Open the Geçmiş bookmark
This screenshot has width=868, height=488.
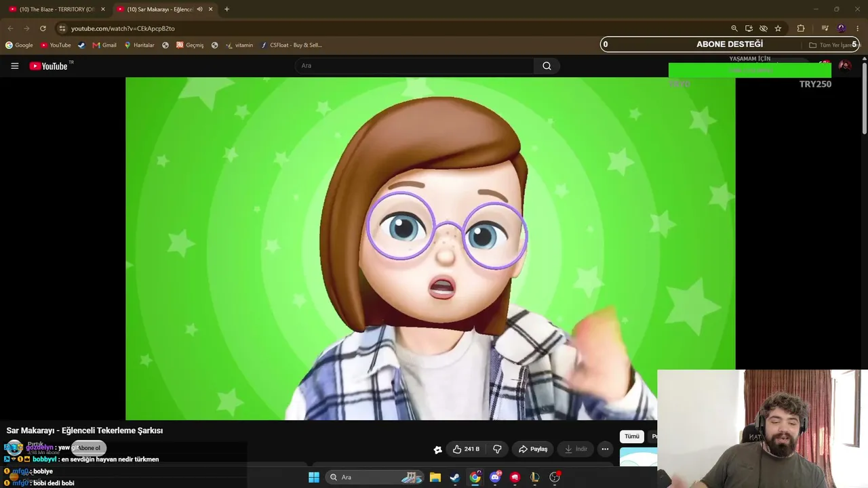coord(190,45)
